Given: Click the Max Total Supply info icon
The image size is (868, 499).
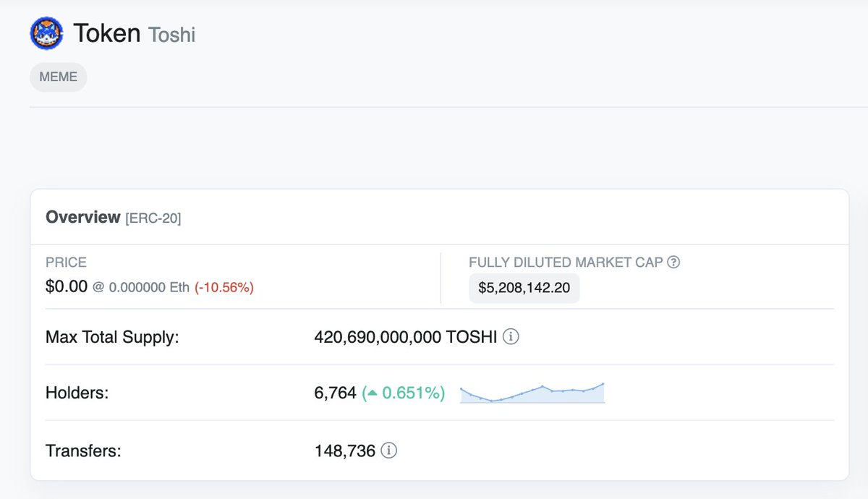Looking at the screenshot, I should [x=511, y=337].
